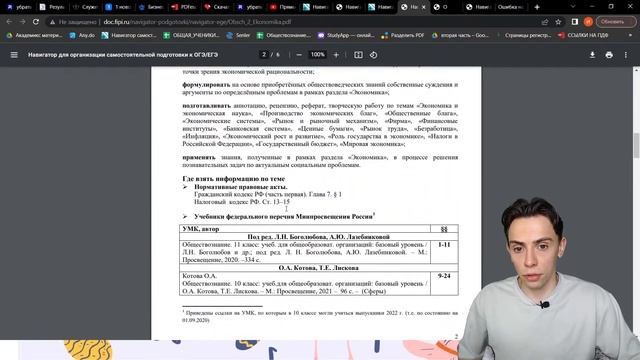Click the PDF vertical scrollbar thumb
Viewport: 640px width, 360px height.
(636, 145)
